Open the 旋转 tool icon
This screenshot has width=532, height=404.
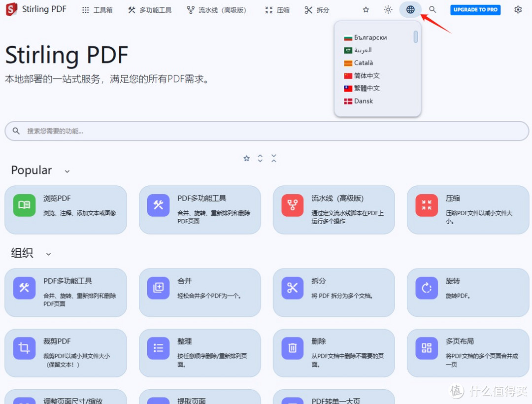(427, 288)
